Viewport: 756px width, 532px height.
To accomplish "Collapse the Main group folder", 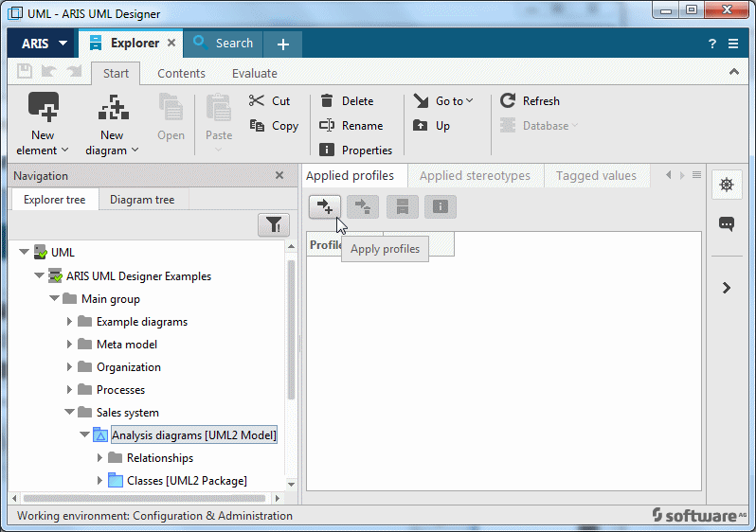I will (x=55, y=298).
